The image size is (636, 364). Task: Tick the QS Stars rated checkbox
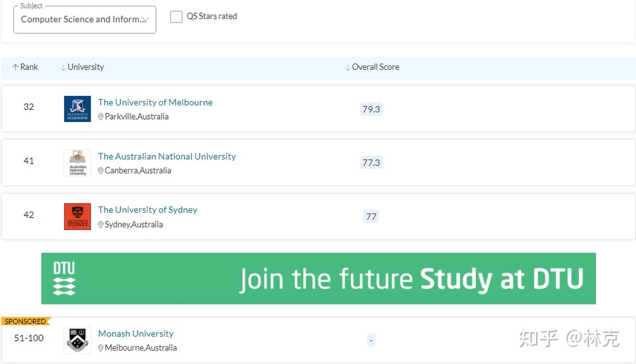coord(176,17)
